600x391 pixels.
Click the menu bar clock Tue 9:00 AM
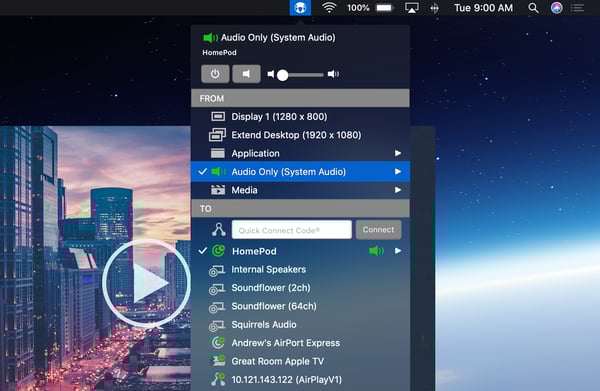coord(483,8)
